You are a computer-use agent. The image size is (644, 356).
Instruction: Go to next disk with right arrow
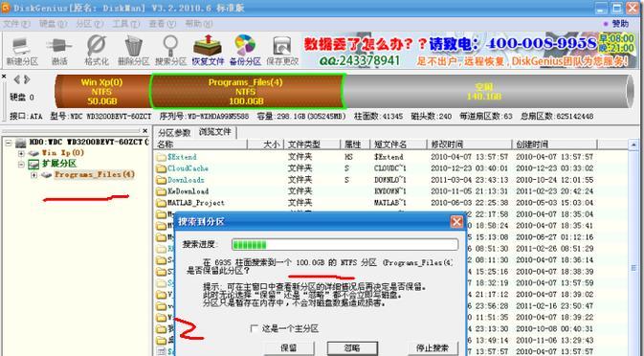pos(27,79)
